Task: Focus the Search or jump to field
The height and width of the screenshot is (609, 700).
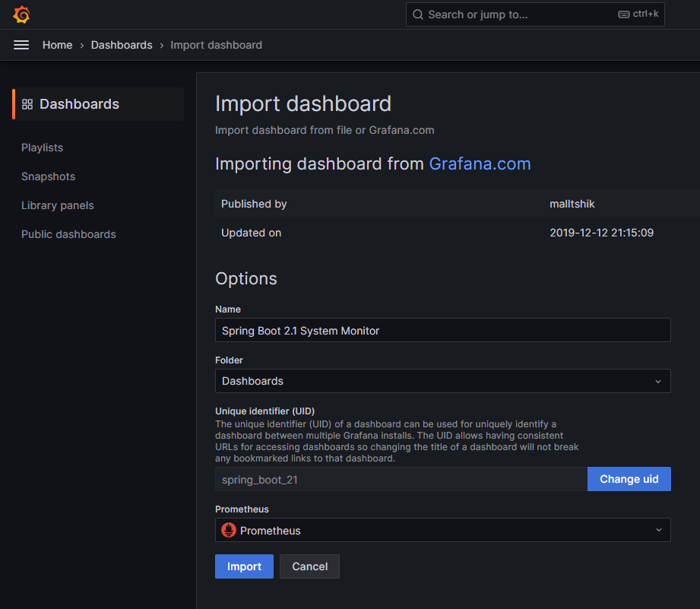Action: point(535,14)
